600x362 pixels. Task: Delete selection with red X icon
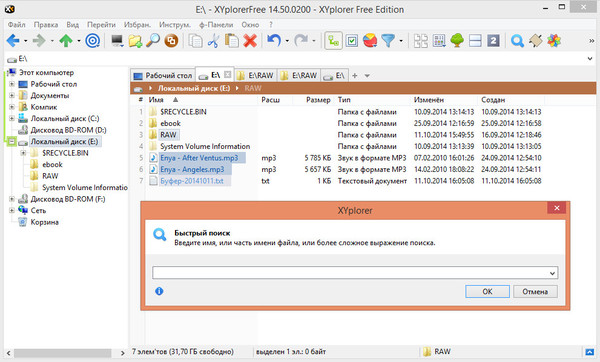point(250,40)
